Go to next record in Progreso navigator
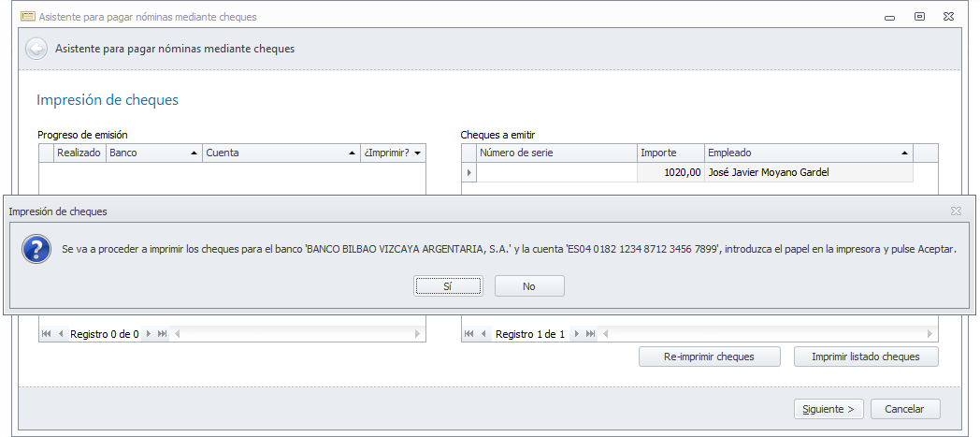 148,334
